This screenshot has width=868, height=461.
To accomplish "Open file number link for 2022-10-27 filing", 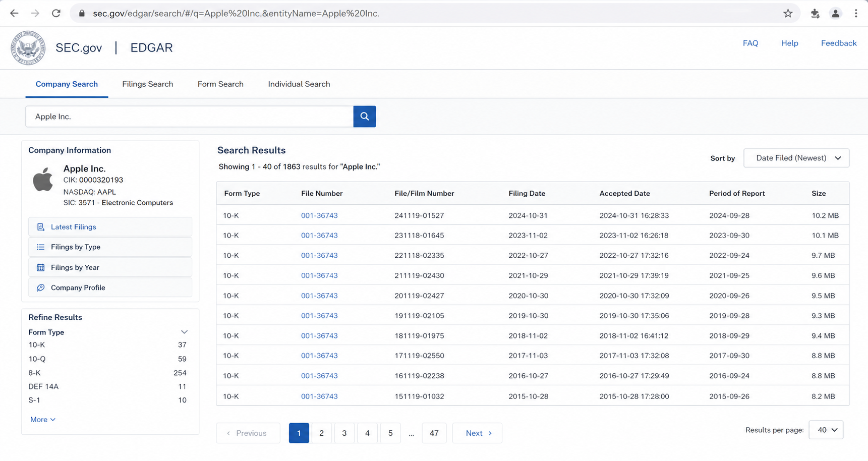I will [319, 256].
